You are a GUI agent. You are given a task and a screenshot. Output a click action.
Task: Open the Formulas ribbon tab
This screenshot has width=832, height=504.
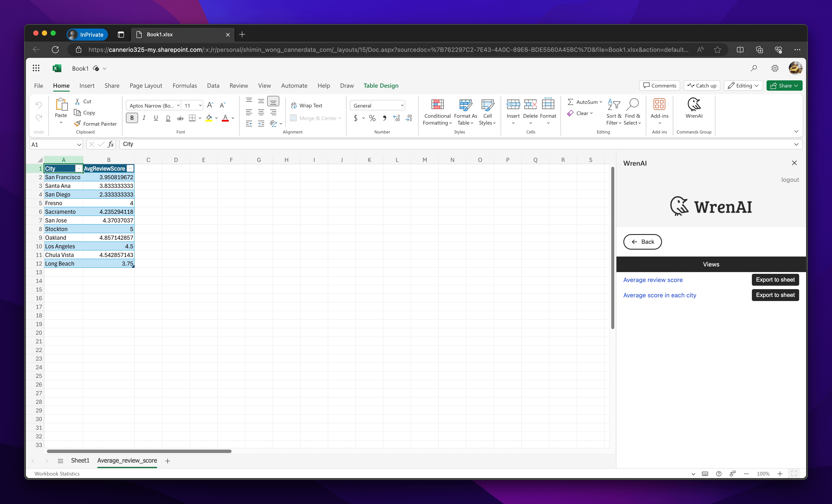click(x=185, y=86)
